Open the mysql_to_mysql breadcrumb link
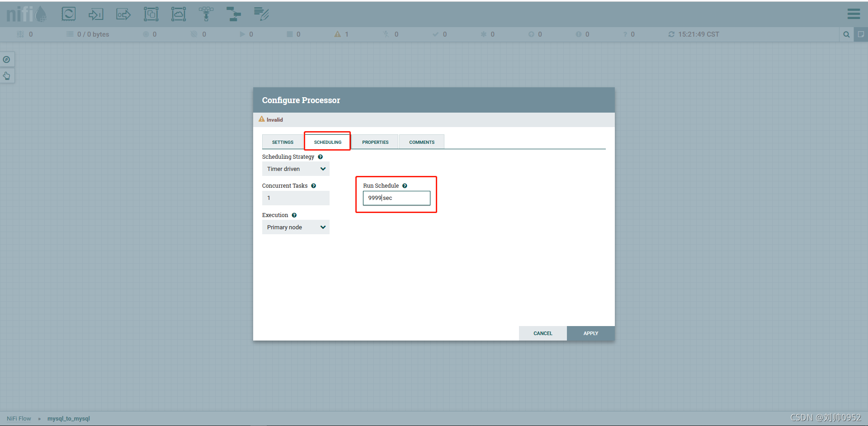 [69, 419]
